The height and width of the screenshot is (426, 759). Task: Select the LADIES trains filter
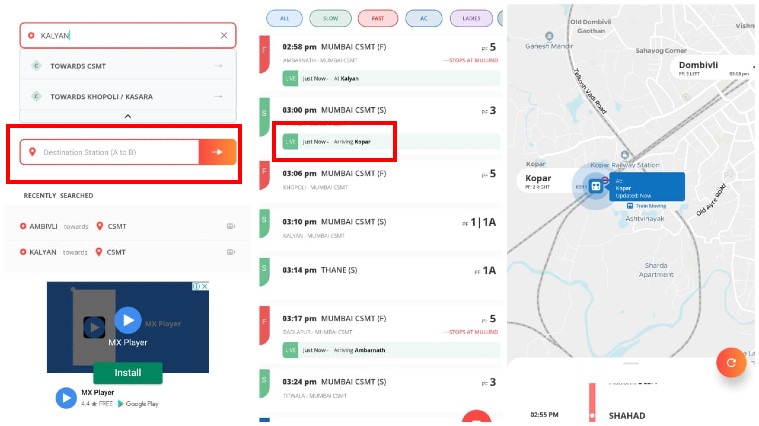pyautogui.click(x=471, y=18)
